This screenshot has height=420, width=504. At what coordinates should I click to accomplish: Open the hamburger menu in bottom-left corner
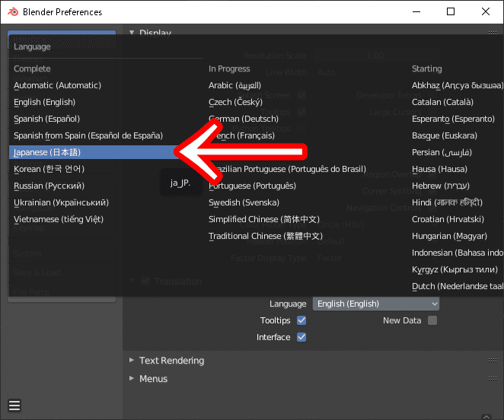[x=14, y=405]
